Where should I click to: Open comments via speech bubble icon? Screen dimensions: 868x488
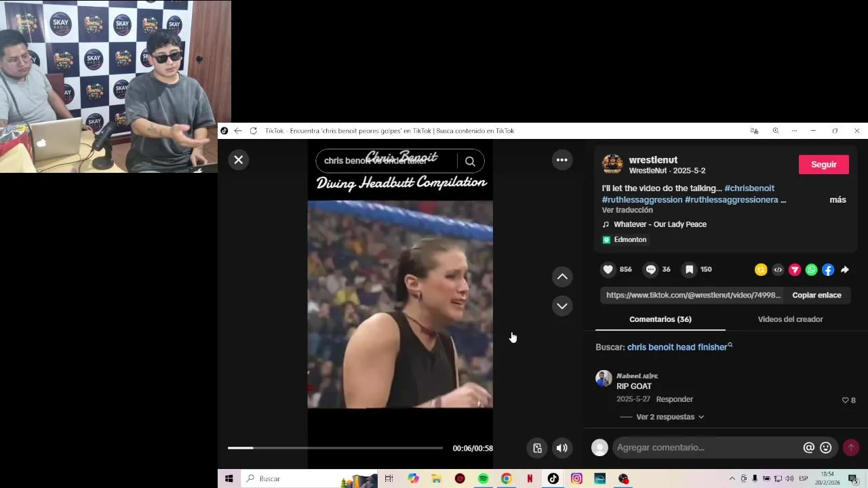pyautogui.click(x=651, y=270)
